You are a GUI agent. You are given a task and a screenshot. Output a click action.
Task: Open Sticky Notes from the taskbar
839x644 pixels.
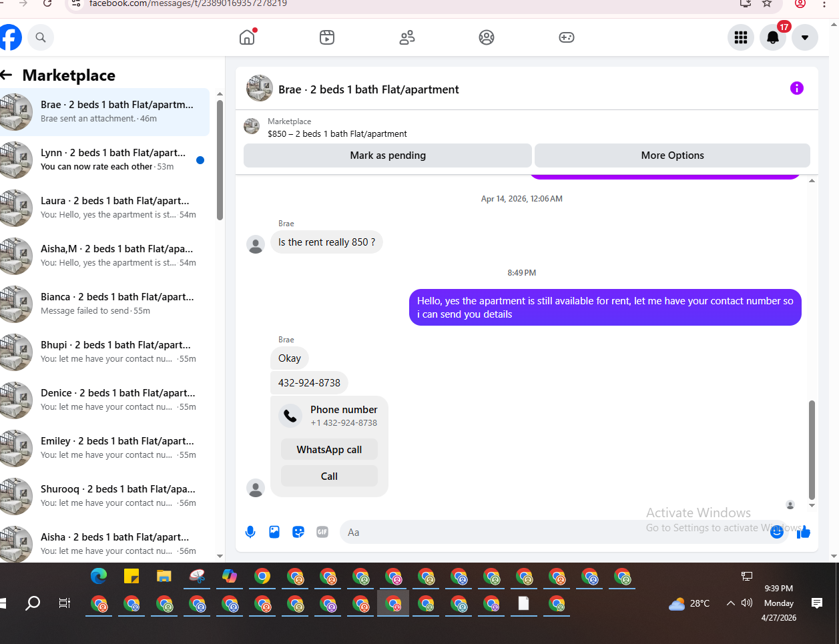click(131, 576)
